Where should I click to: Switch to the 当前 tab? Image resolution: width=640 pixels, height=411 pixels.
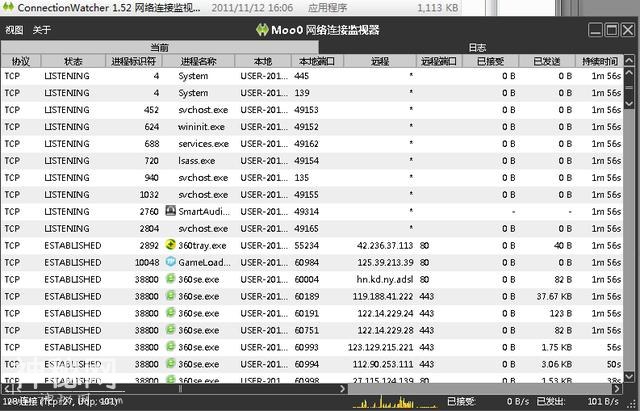coord(159,47)
